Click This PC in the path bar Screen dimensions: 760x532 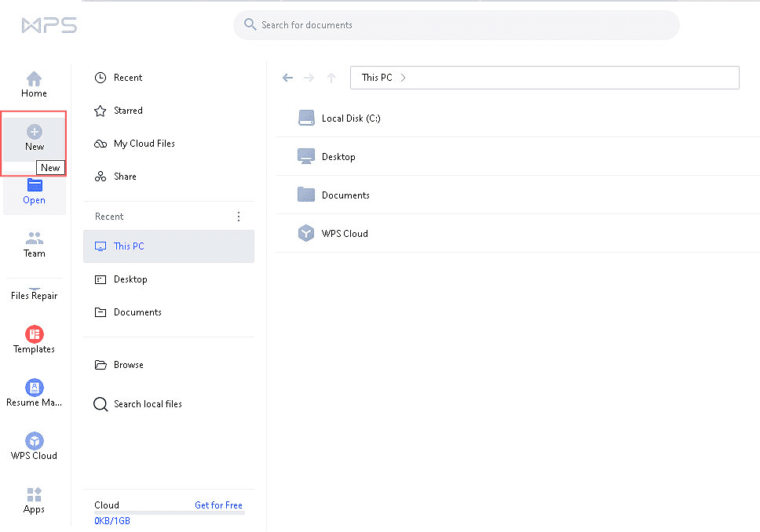click(x=377, y=78)
